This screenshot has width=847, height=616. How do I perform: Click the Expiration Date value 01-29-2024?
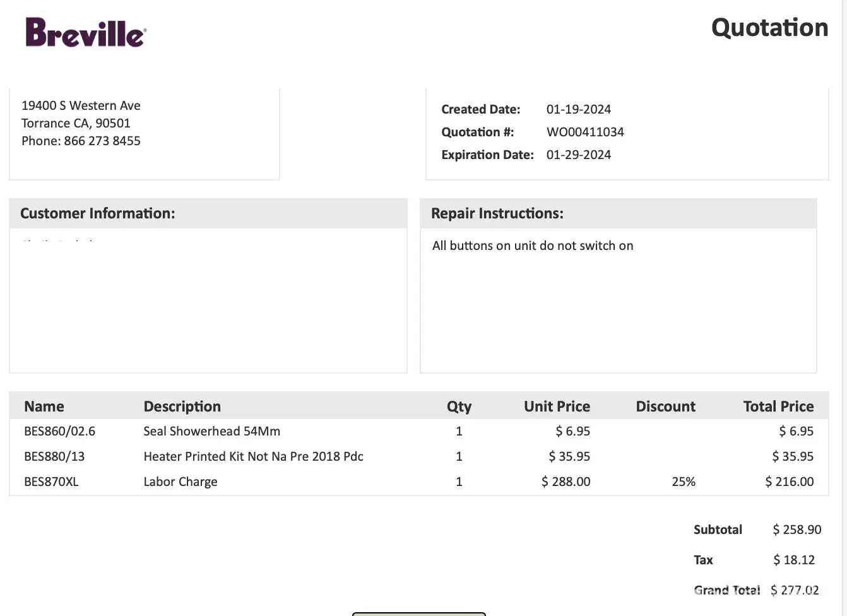(579, 155)
